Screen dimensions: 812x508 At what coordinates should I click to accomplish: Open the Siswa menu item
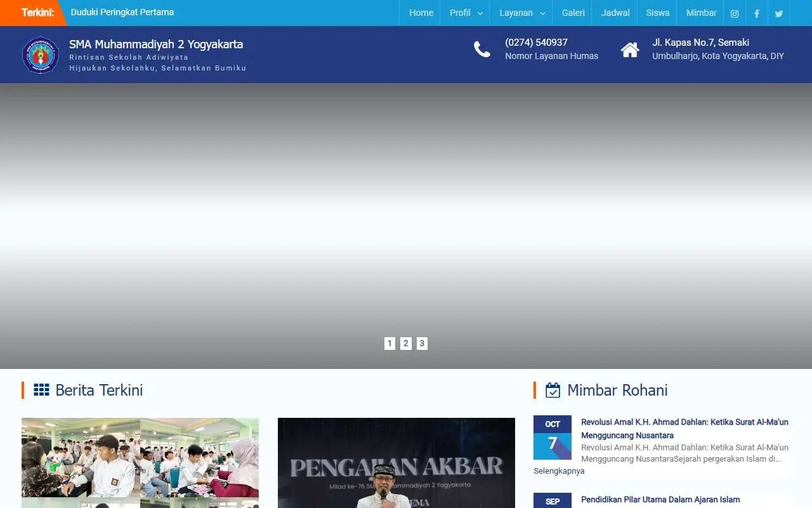658,13
